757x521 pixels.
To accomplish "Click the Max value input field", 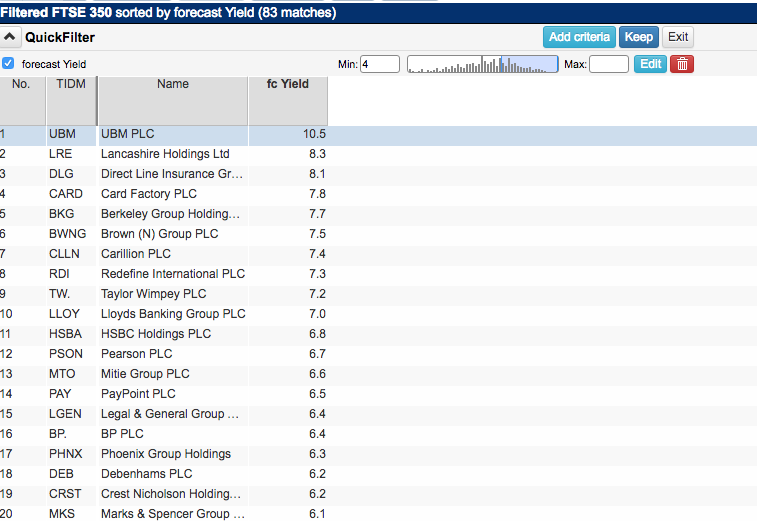I will (609, 64).
